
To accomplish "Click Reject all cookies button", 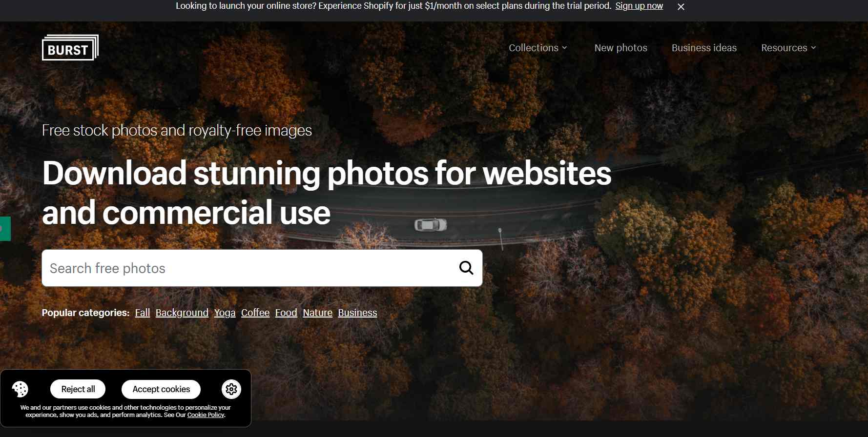I will pyautogui.click(x=78, y=389).
